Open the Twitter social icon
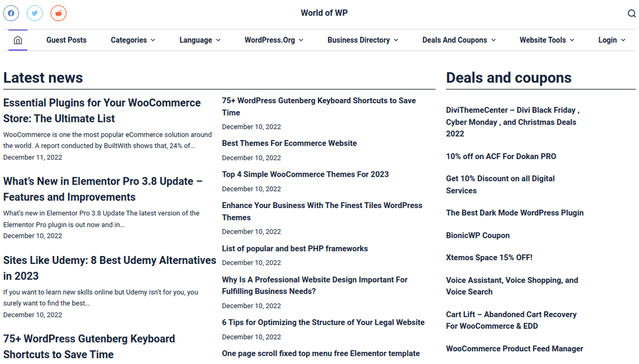This screenshot has width=639, height=364. pyautogui.click(x=35, y=13)
